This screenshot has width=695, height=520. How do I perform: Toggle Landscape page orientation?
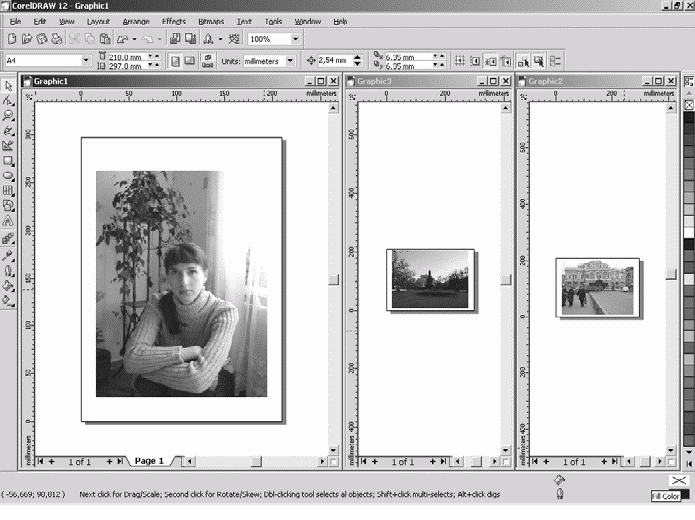pyautogui.click(x=189, y=61)
